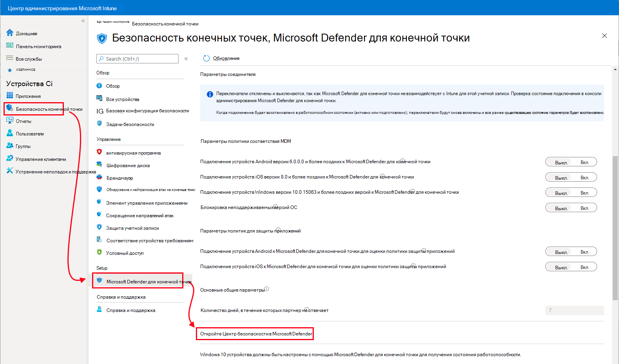This screenshot has width=619, height=364.
Task: Click Откройте Центр безопасности Microsoft Defender link
Action: pyautogui.click(x=256, y=334)
